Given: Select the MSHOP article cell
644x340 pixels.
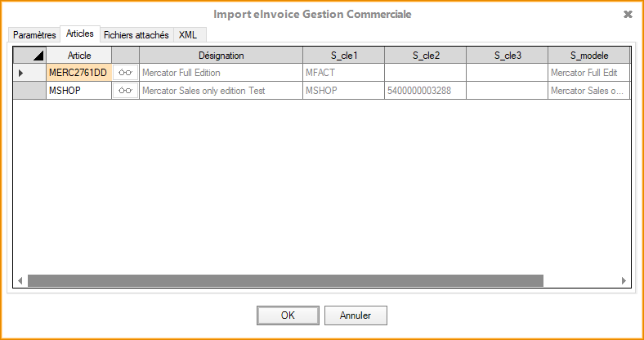Looking at the screenshot, I should coord(78,91).
